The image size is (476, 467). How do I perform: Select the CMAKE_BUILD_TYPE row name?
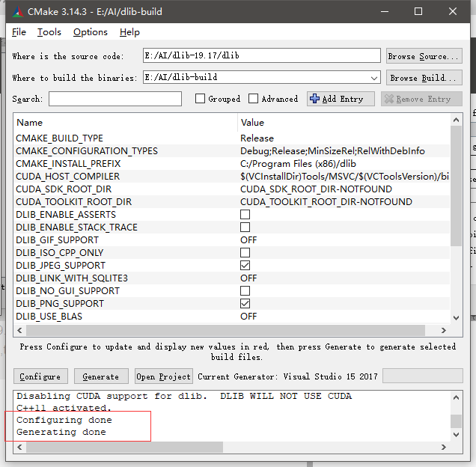pos(60,138)
